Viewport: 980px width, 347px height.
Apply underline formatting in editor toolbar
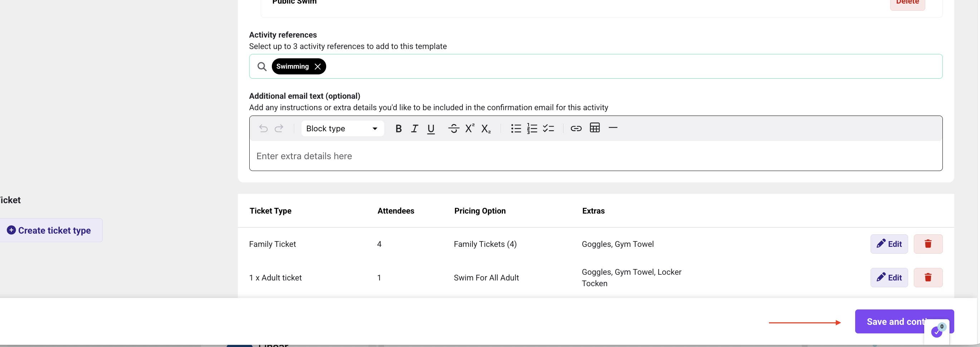[x=431, y=128]
